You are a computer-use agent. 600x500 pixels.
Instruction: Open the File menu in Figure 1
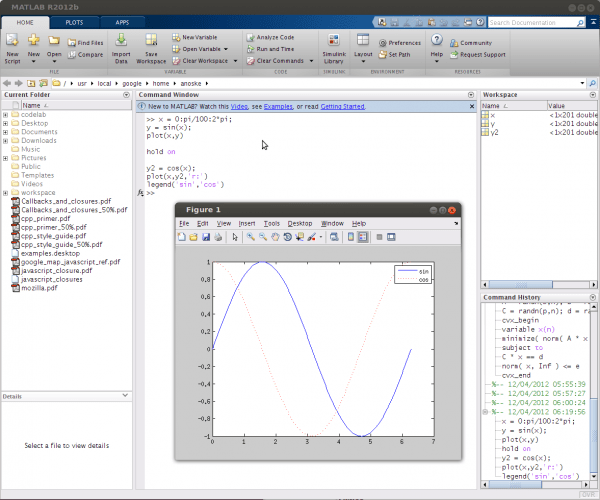[184, 223]
